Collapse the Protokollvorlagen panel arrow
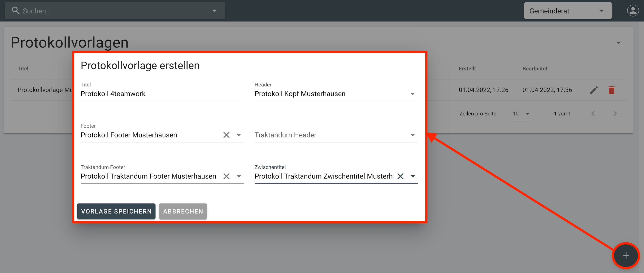644x273 pixels. [618, 43]
